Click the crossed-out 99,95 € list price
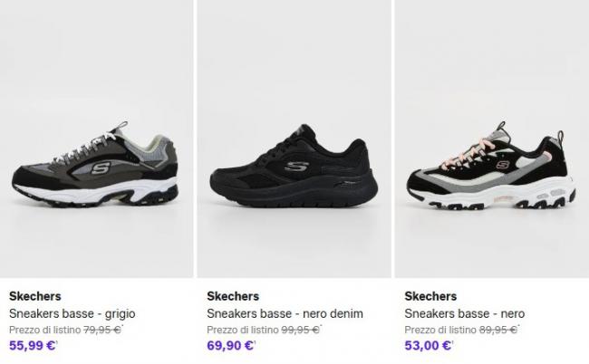589x364 pixels. pos(300,330)
